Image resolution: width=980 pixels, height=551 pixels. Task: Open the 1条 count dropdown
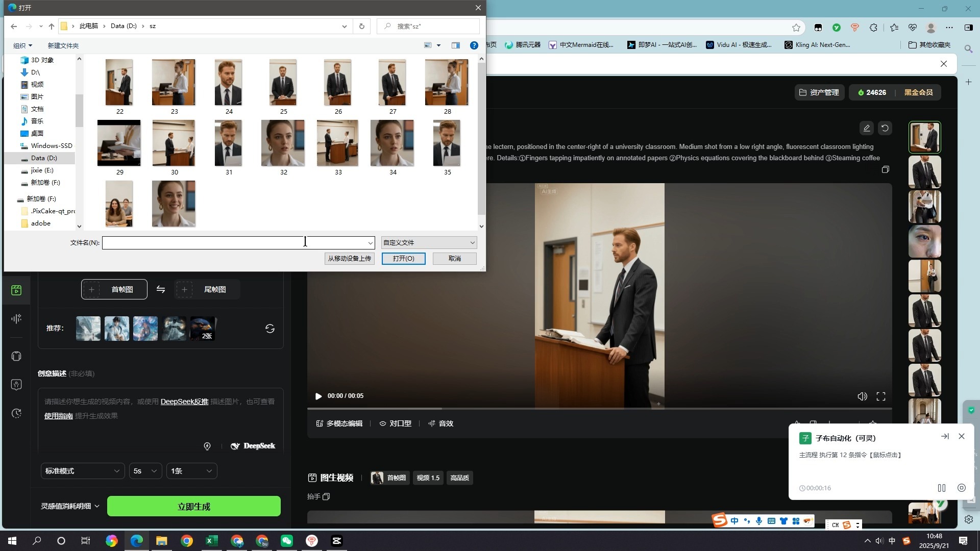coord(191,471)
